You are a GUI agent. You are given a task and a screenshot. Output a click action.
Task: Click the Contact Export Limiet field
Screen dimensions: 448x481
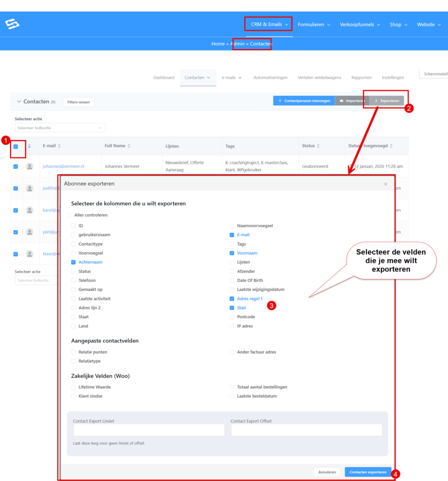(x=149, y=430)
